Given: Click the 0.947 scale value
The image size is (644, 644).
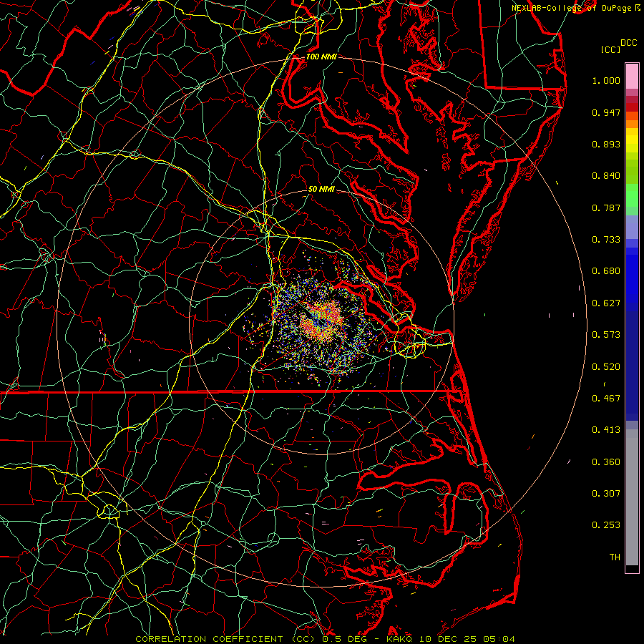Looking at the screenshot, I should coord(606,112).
